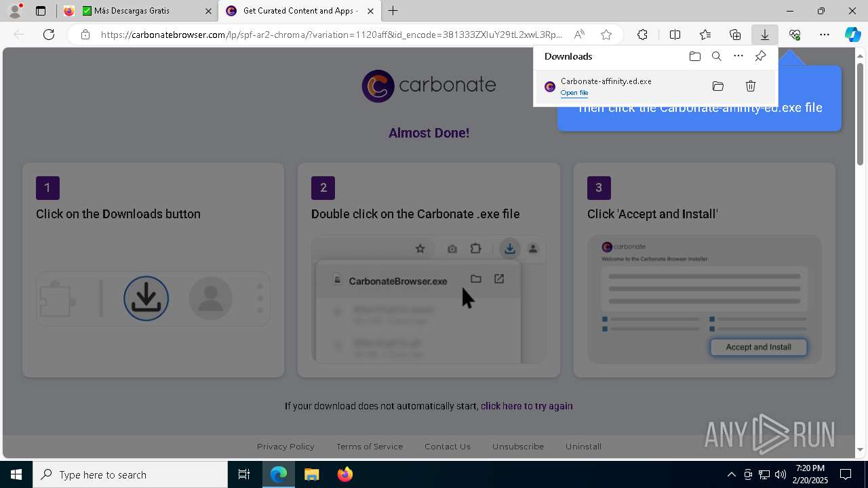The image size is (868, 488).
Task: Open the Windows Start menu
Action: coord(16,474)
